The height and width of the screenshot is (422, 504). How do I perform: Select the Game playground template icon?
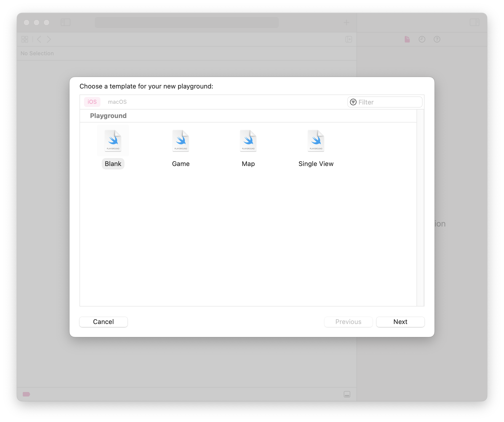[x=181, y=141]
